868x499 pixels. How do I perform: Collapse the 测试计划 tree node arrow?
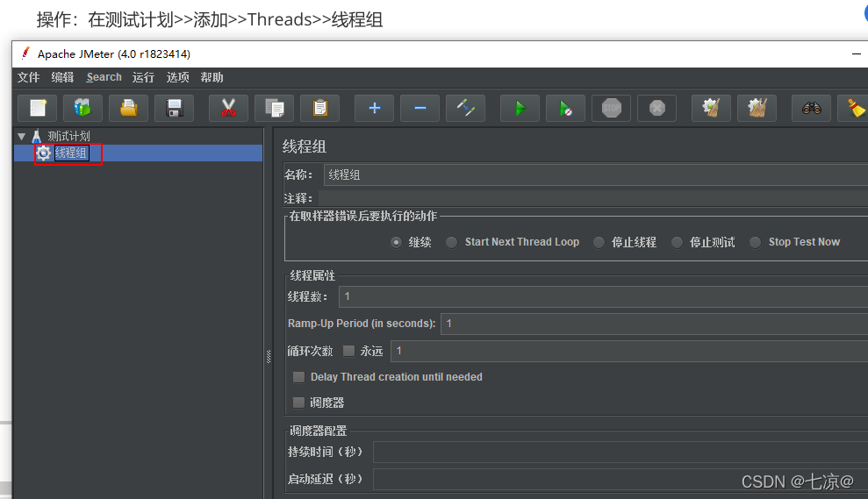click(x=22, y=136)
